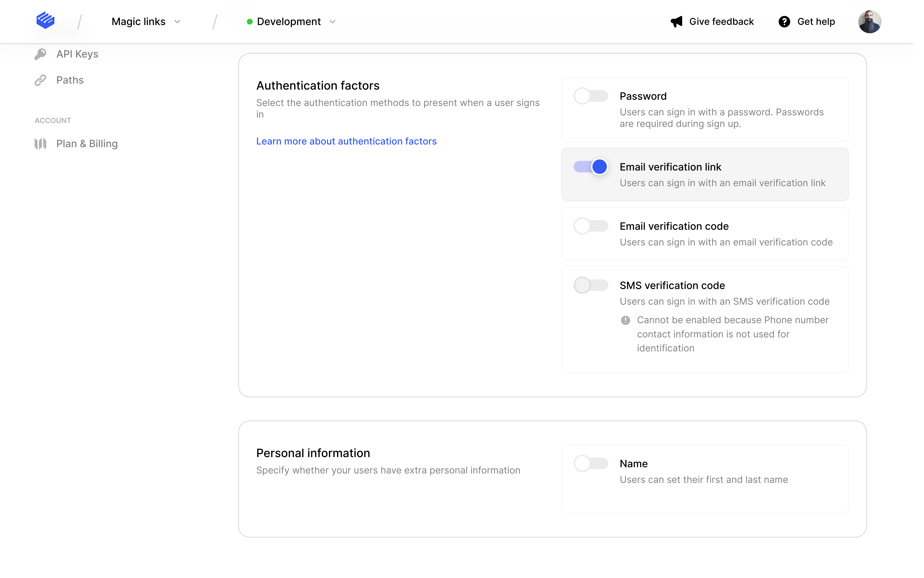Expand the Development environment dropdown chevron
Viewport: 924px width, 578px height.
(333, 22)
